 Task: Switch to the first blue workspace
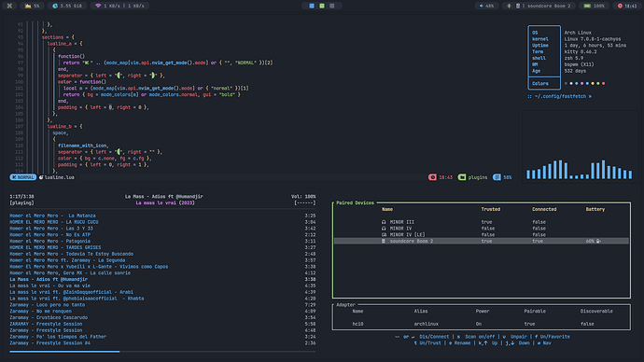[x=312, y=6]
